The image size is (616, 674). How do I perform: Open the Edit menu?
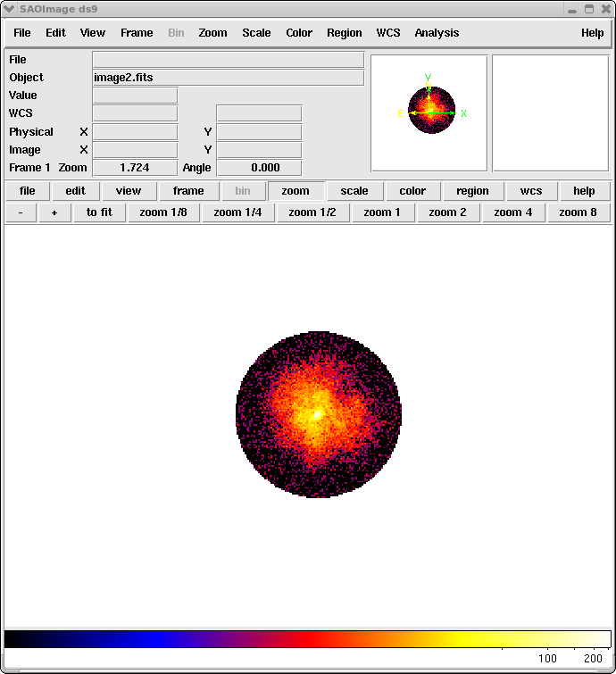(x=55, y=33)
